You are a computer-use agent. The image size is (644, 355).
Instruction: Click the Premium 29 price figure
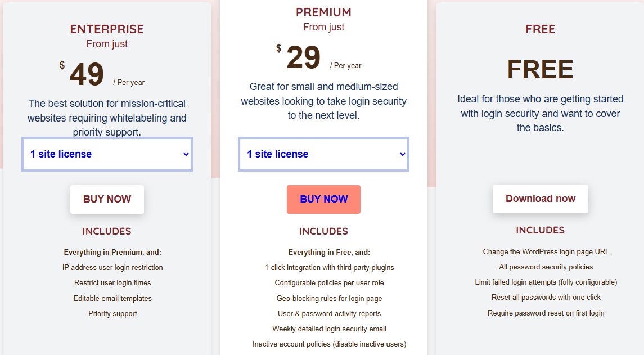point(303,58)
